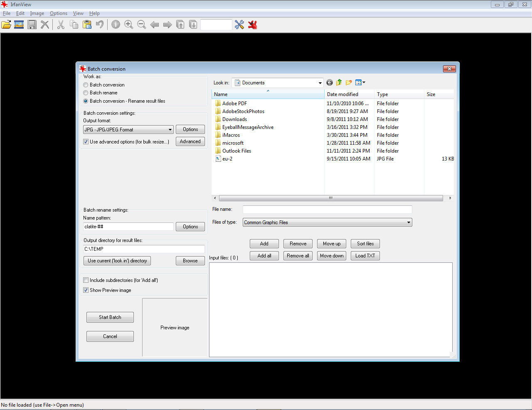
Task: Start a slideshow from the toolbar
Action: [19, 25]
